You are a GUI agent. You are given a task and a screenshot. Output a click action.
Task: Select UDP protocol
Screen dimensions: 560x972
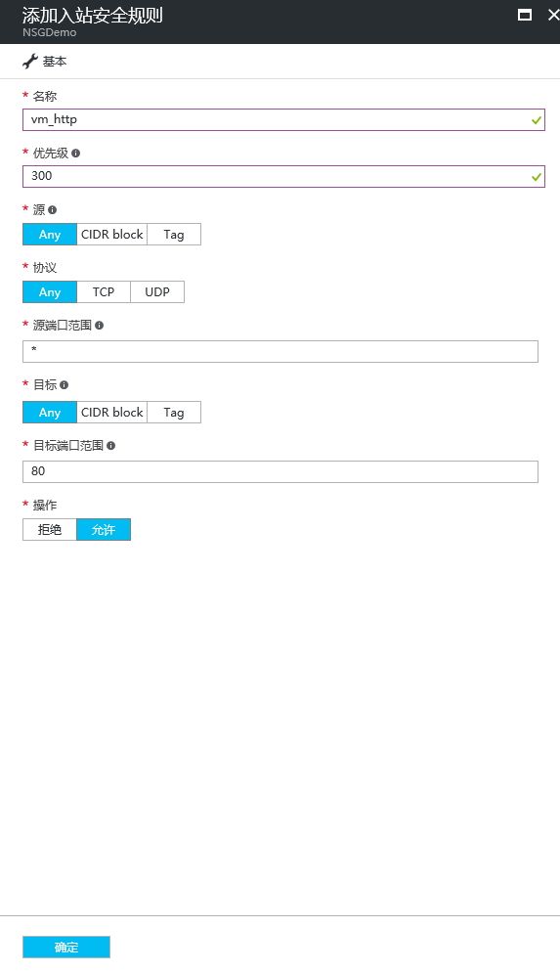[157, 292]
